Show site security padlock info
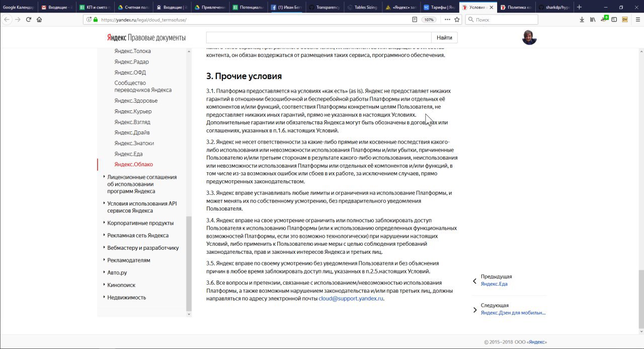 (x=95, y=19)
